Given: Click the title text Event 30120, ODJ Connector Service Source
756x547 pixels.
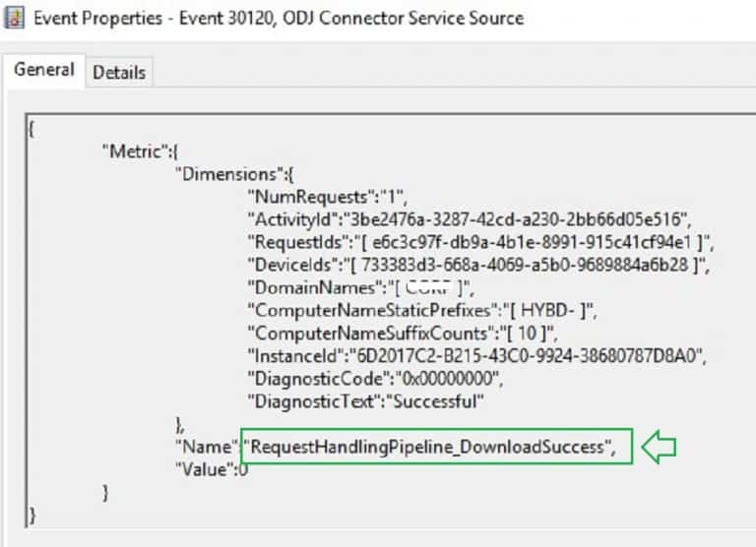Looking at the screenshot, I should coord(351,19).
